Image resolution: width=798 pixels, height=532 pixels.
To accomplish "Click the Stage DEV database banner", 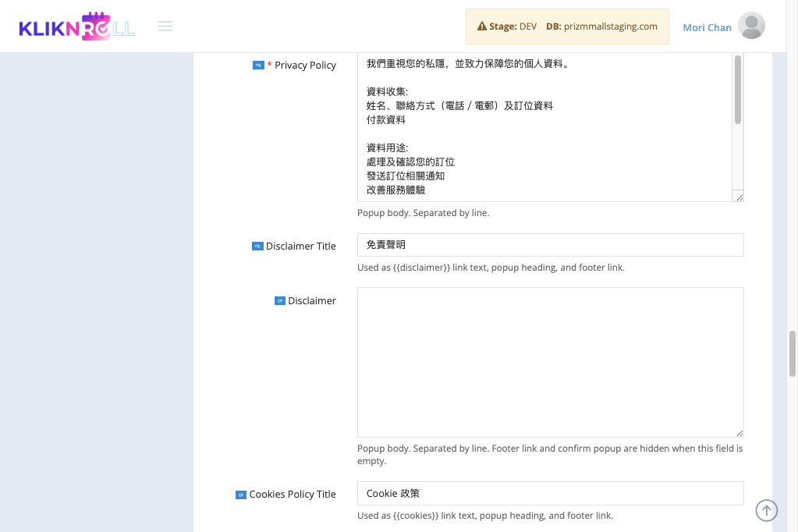I will click(x=567, y=27).
